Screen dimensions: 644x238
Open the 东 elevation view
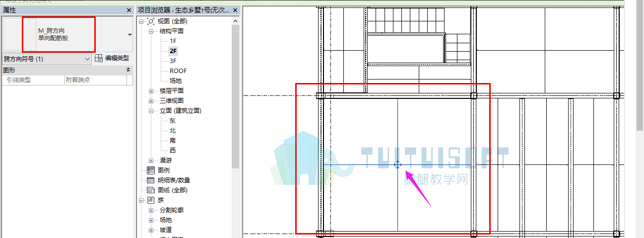[x=173, y=120]
